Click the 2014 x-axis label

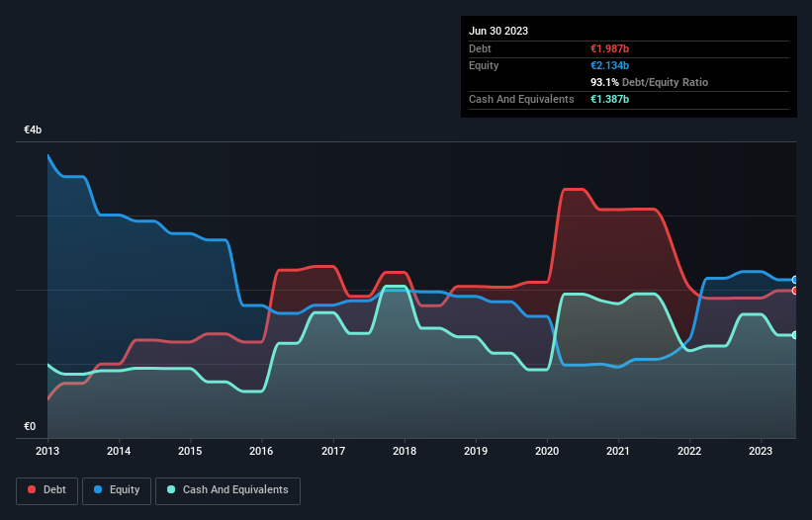point(119,451)
